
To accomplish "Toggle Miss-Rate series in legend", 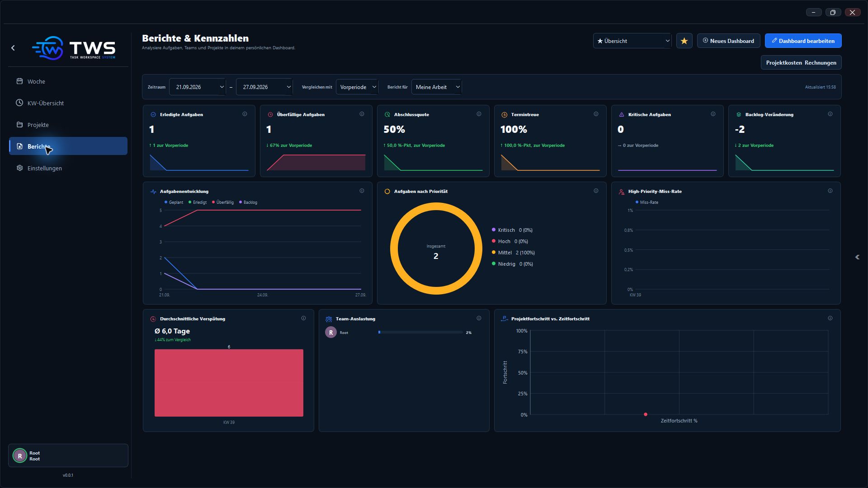I will tap(647, 202).
